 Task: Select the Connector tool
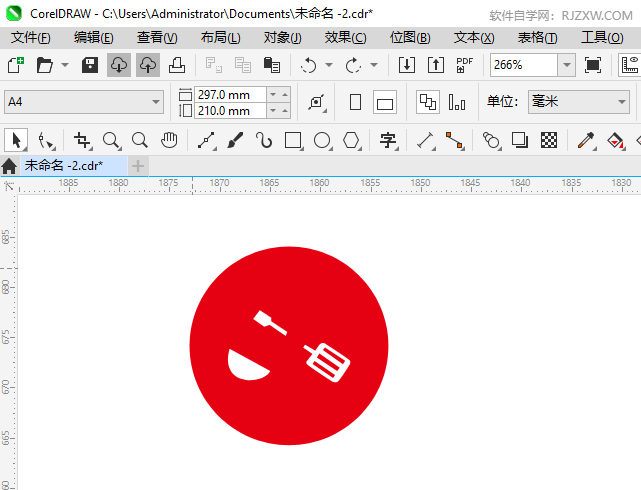[x=455, y=141]
